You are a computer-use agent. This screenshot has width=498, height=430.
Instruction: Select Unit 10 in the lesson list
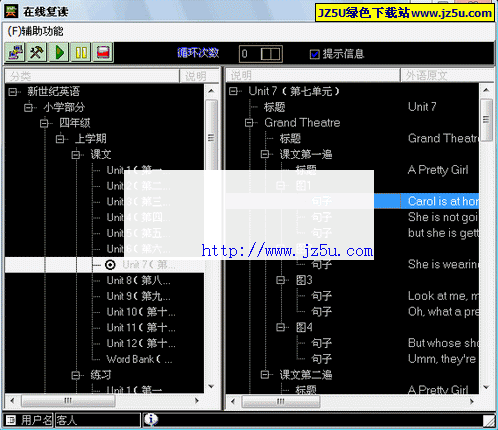141,312
